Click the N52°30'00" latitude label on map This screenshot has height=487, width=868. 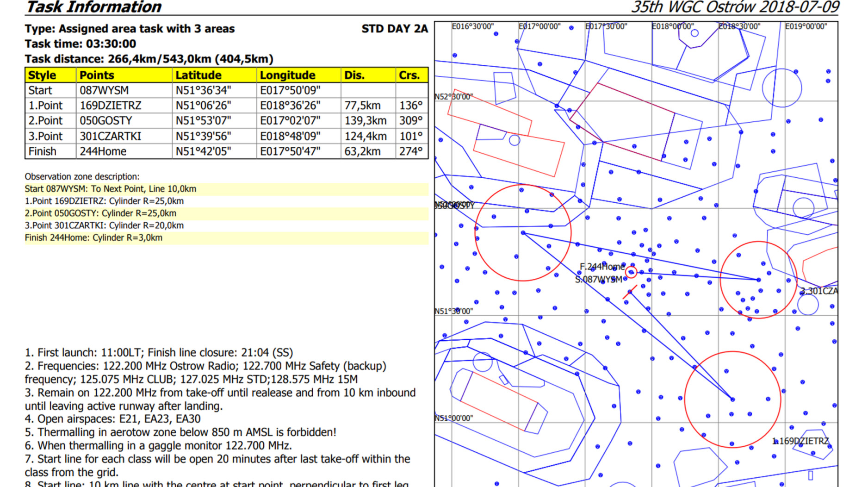(453, 97)
